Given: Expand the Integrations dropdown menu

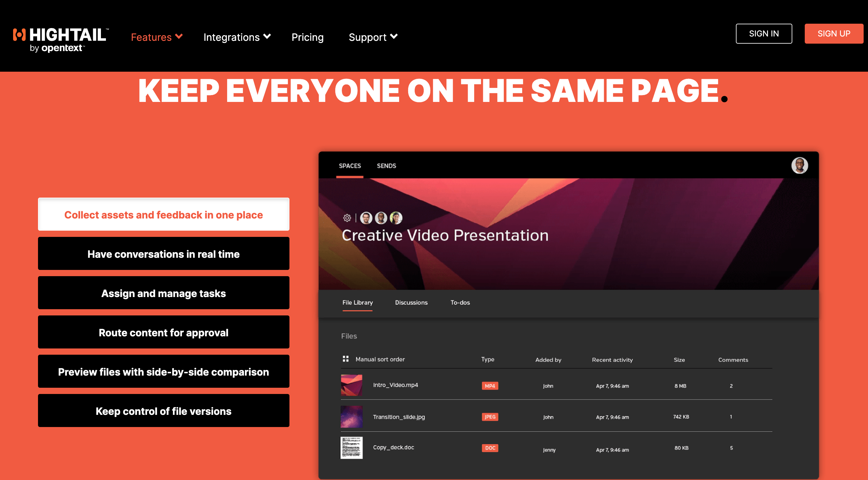Looking at the screenshot, I should click(x=236, y=37).
